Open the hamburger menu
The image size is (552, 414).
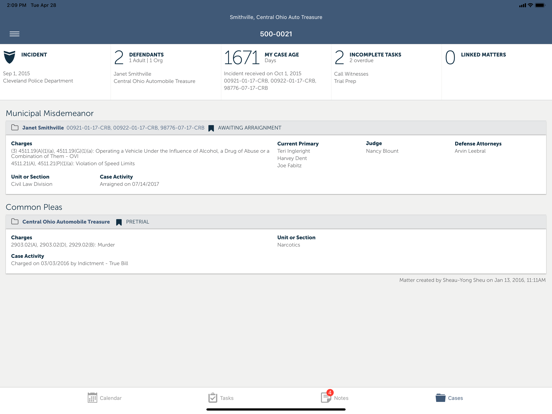(14, 34)
